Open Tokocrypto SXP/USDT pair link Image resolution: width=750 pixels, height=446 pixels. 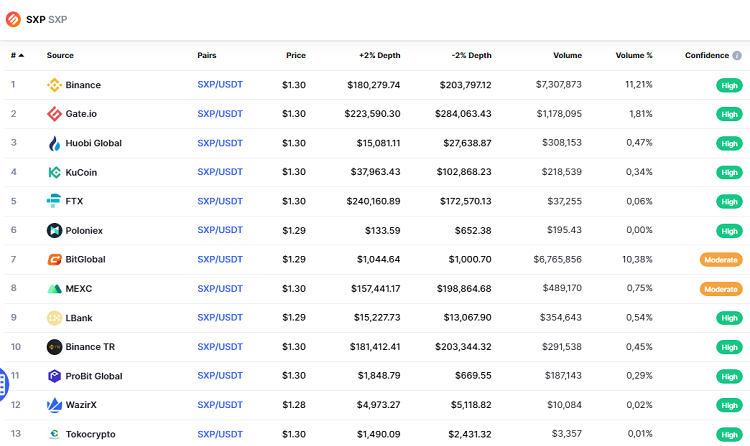point(220,434)
